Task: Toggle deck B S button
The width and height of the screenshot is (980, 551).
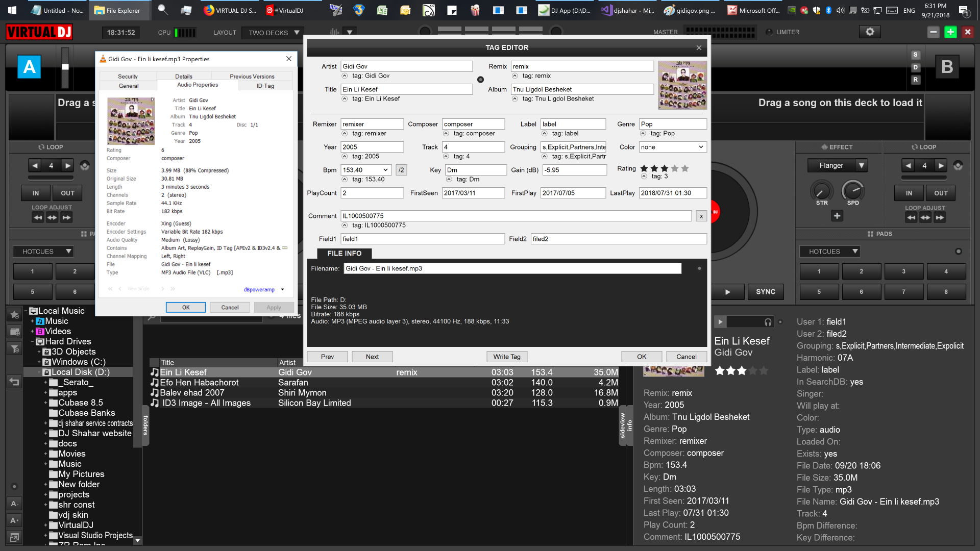Action: (915, 55)
